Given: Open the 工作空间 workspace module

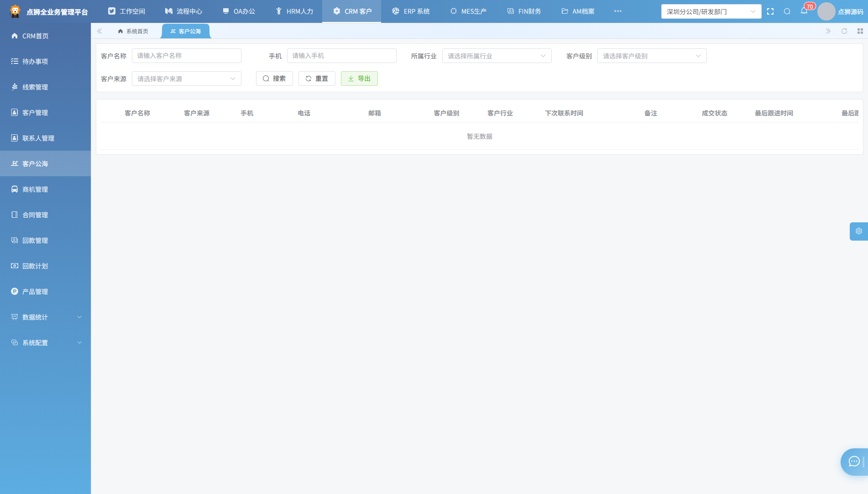Looking at the screenshot, I should point(126,11).
